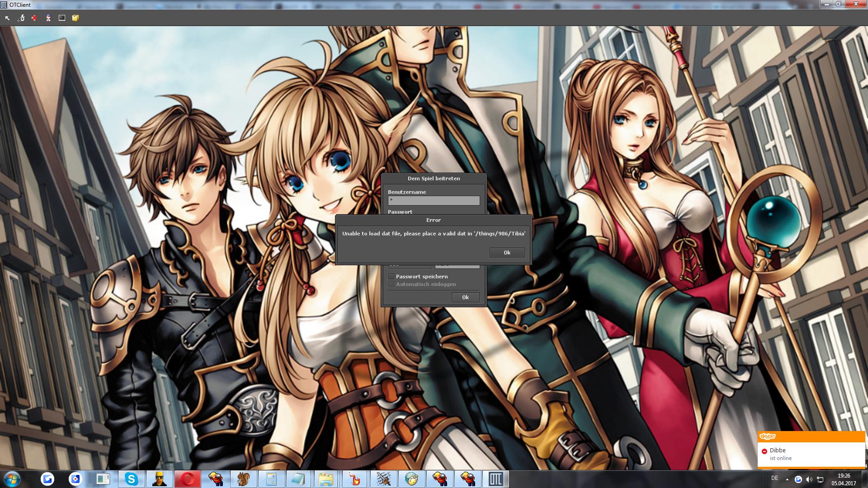Click the yellow box toolbar icon

pos(75,18)
